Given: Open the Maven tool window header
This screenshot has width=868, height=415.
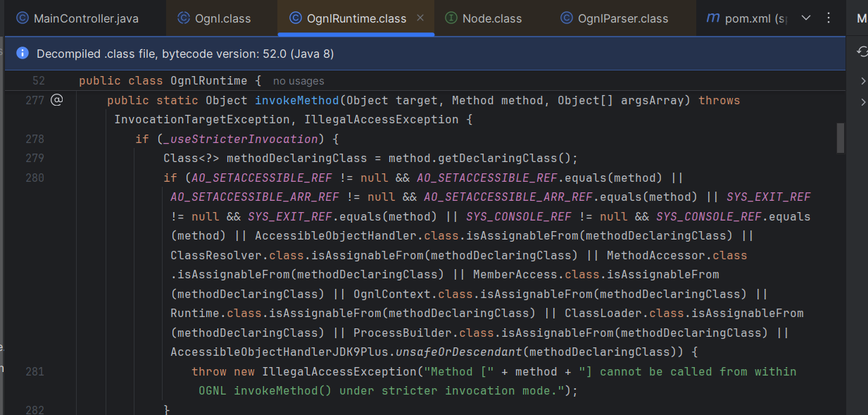Looking at the screenshot, I should click(862, 18).
